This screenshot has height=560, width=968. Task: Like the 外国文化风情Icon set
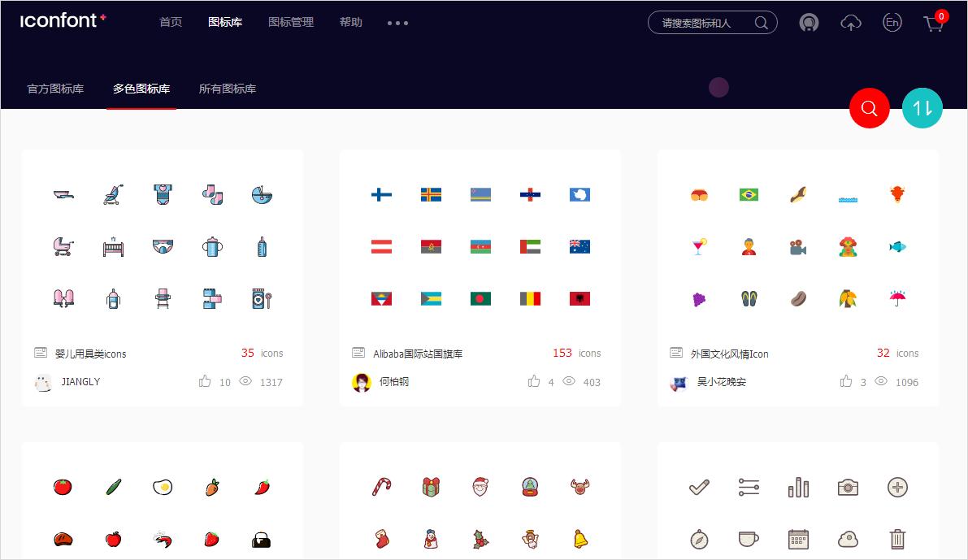pos(845,381)
